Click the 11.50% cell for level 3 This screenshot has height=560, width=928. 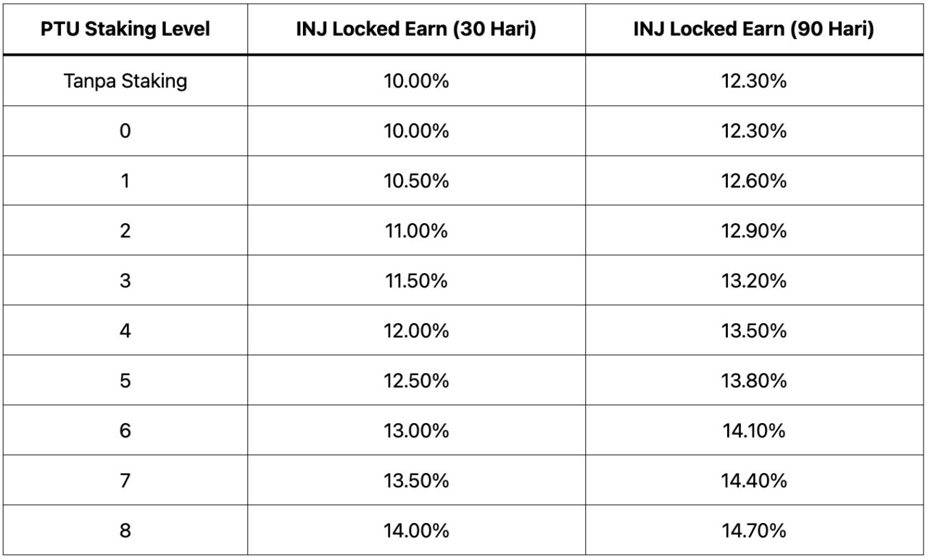pyautogui.click(x=415, y=281)
